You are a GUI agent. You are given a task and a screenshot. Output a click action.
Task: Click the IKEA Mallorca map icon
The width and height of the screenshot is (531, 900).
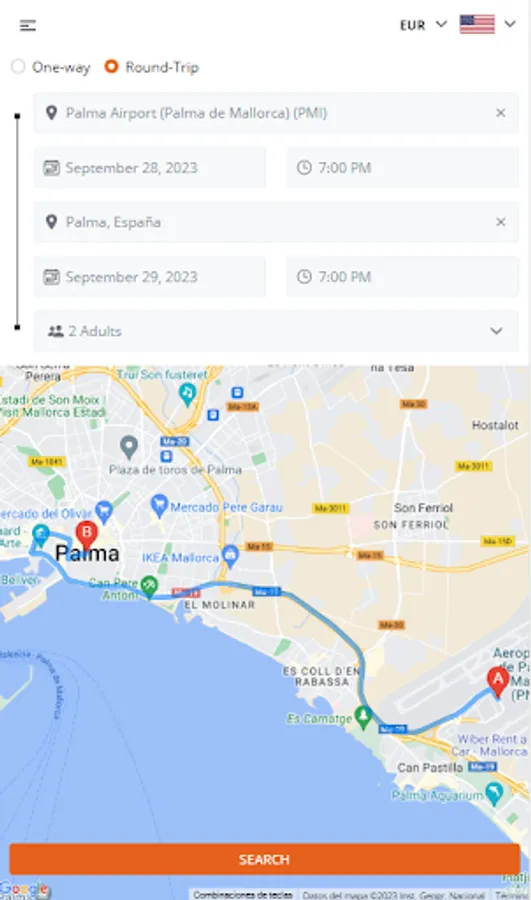[x=230, y=556]
